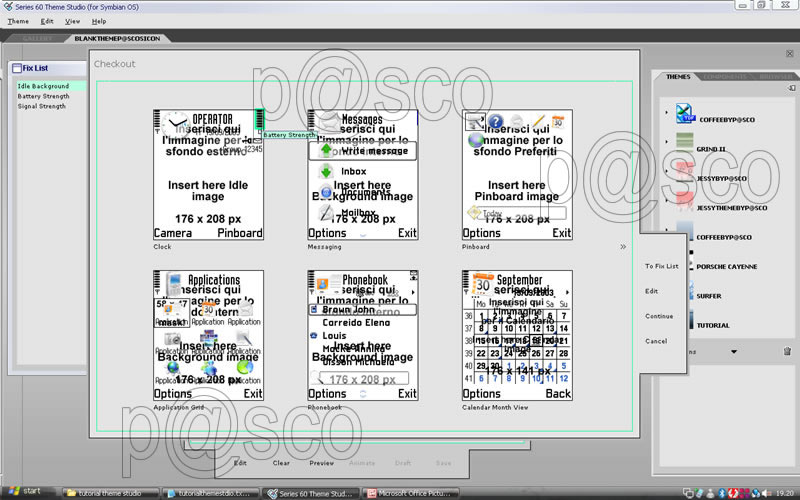Select the BLANKTHEMEP@SCOSICON tab
Screen dimensions: 800x500
(x=117, y=38)
